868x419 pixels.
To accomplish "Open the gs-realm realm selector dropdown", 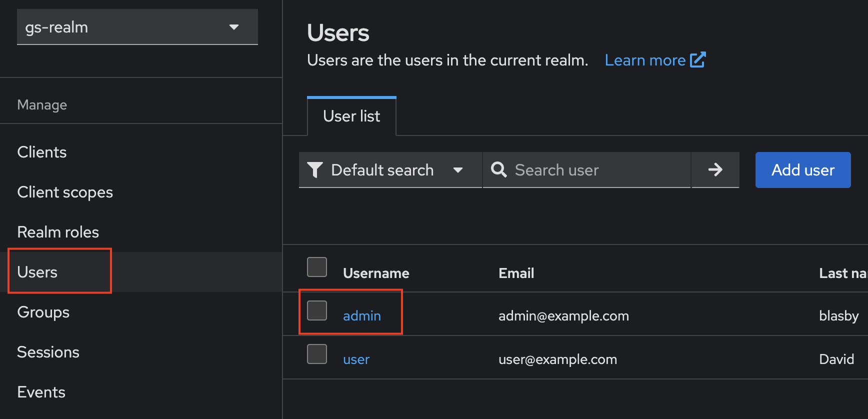I will [137, 27].
